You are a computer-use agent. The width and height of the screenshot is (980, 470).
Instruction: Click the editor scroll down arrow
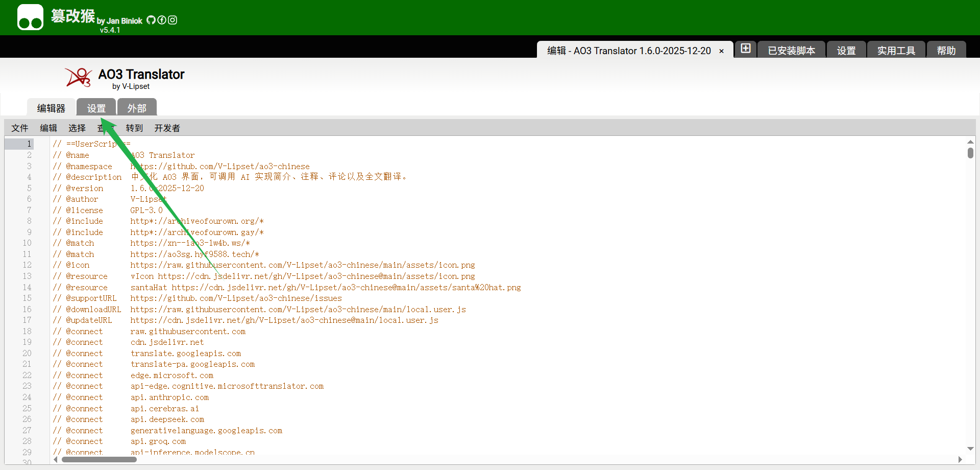(970, 449)
